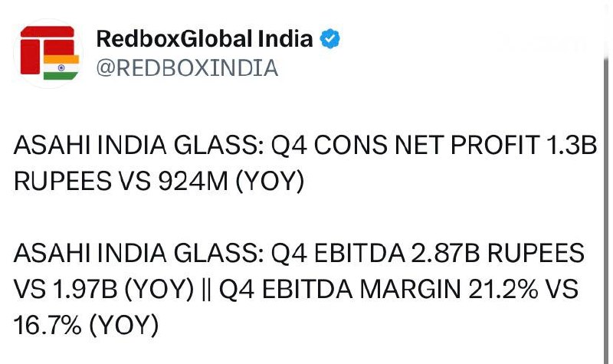Image resolution: width=613 pixels, height=364 pixels.
Task: Click the (YOY) after 16.7%
Action: tap(124, 326)
